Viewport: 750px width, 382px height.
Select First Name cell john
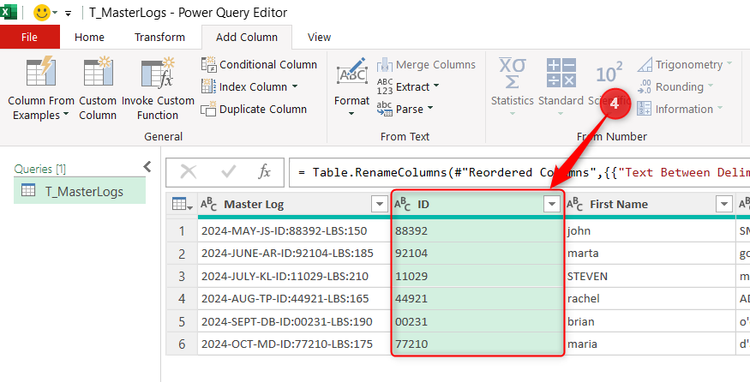click(x=650, y=231)
